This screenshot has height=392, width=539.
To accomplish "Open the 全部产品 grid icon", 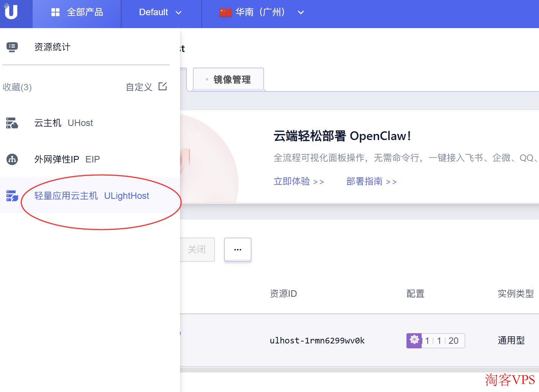I will (55, 12).
